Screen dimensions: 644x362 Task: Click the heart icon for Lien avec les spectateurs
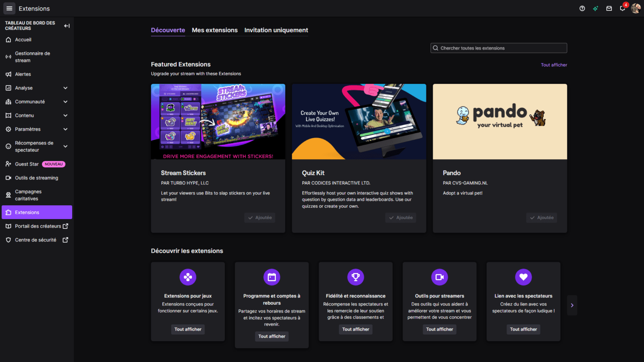(523, 277)
